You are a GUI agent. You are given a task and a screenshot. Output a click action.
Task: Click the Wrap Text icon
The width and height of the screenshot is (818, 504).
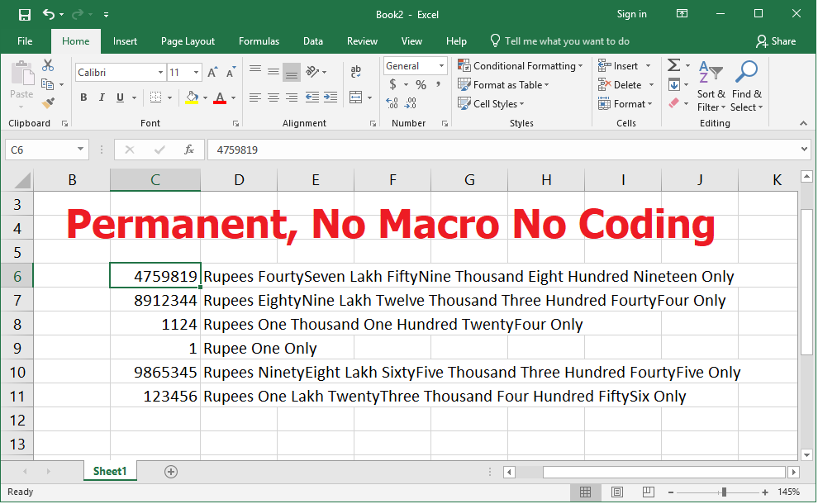[355, 72]
